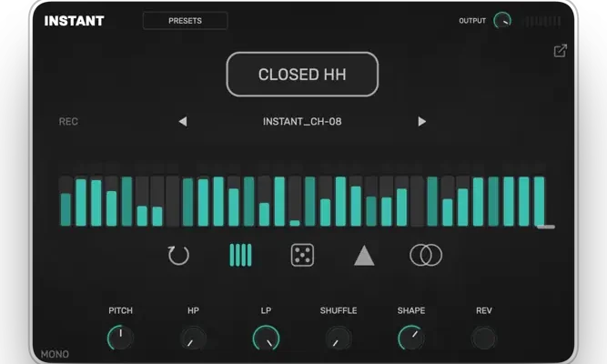The image size is (607, 364).
Task: Open the PRESETS menu
Action: coord(186,21)
